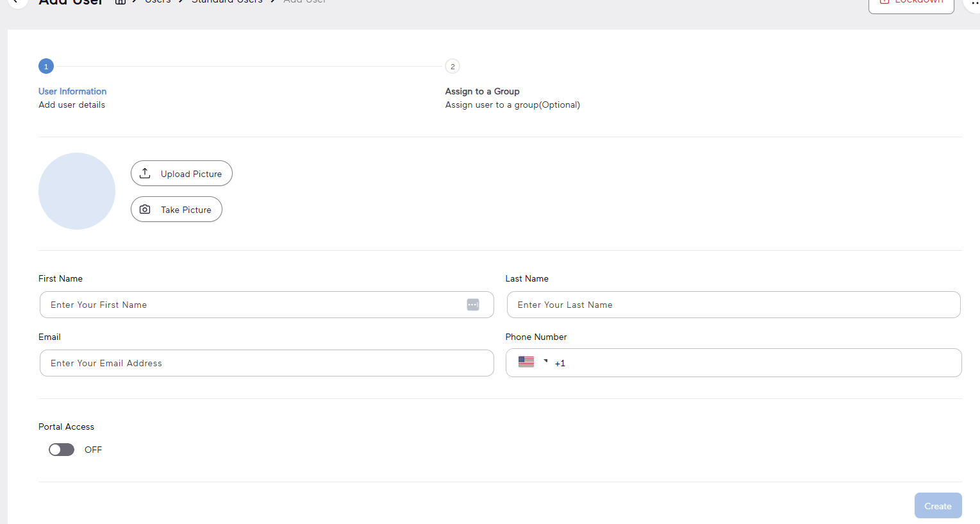Image resolution: width=980 pixels, height=524 pixels.
Task: Click the autofill icon in the First Name field
Action: point(473,305)
